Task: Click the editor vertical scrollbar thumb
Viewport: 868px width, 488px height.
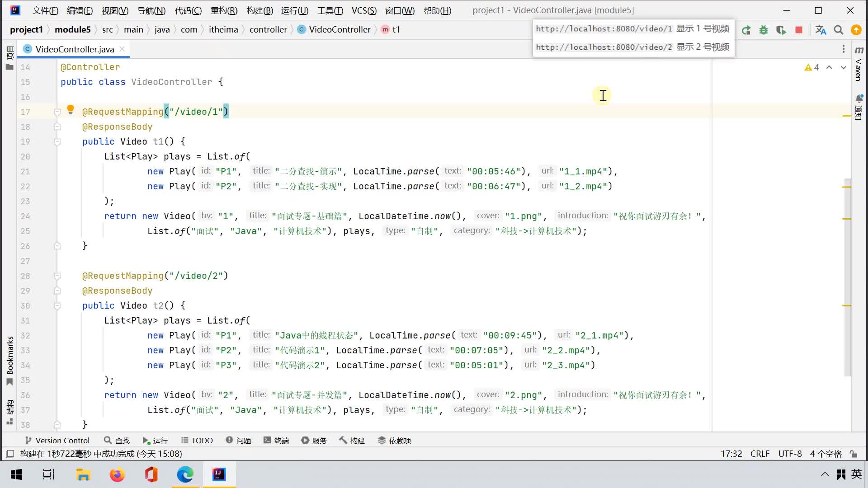Action: coord(848,277)
